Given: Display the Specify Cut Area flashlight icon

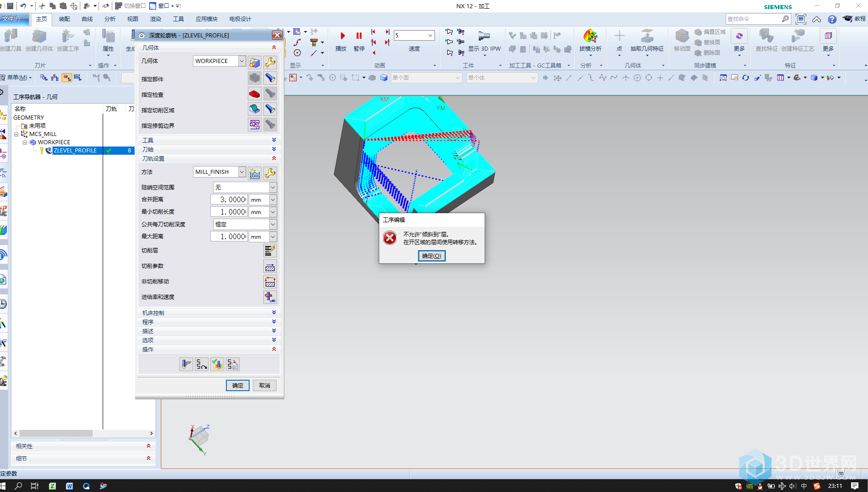Looking at the screenshot, I should click(x=270, y=109).
